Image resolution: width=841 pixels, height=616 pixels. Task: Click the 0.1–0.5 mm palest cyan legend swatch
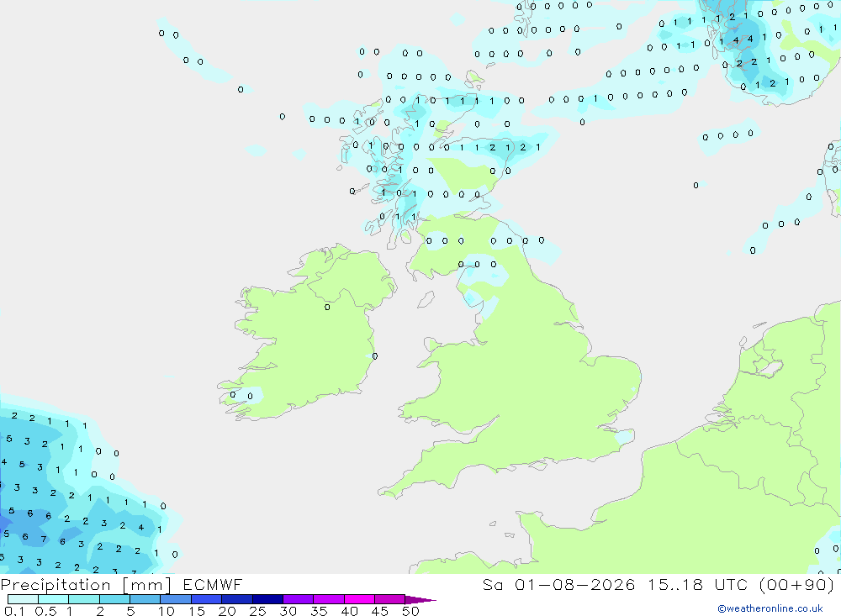(23, 599)
